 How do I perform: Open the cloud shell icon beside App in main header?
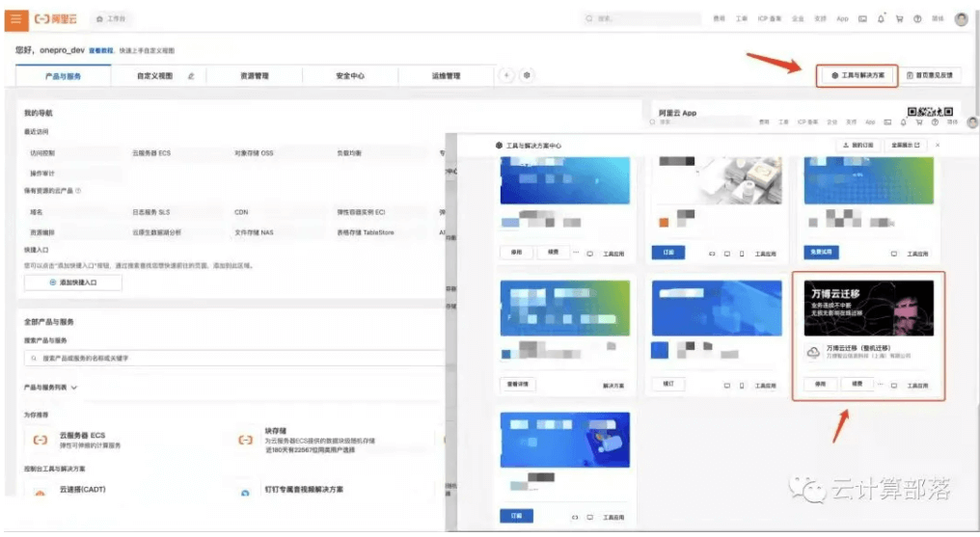click(x=862, y=19)
